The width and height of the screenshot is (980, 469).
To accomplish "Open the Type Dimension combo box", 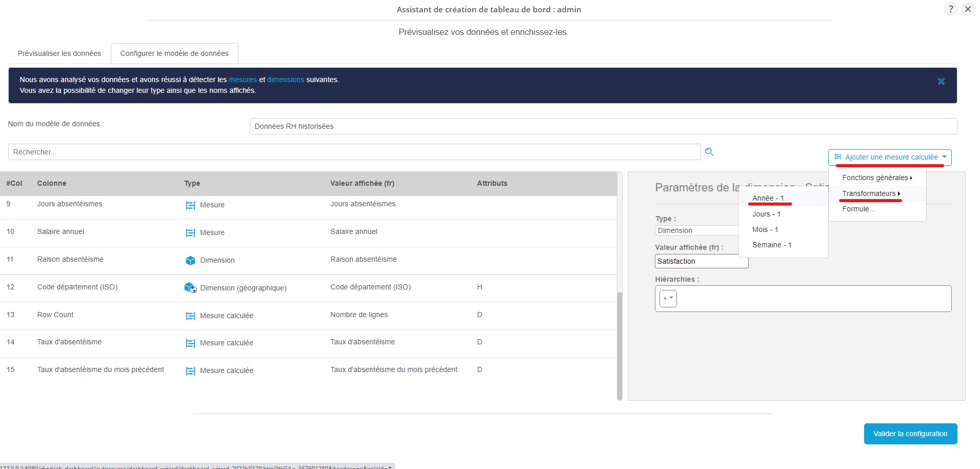I will pos(696,231).
